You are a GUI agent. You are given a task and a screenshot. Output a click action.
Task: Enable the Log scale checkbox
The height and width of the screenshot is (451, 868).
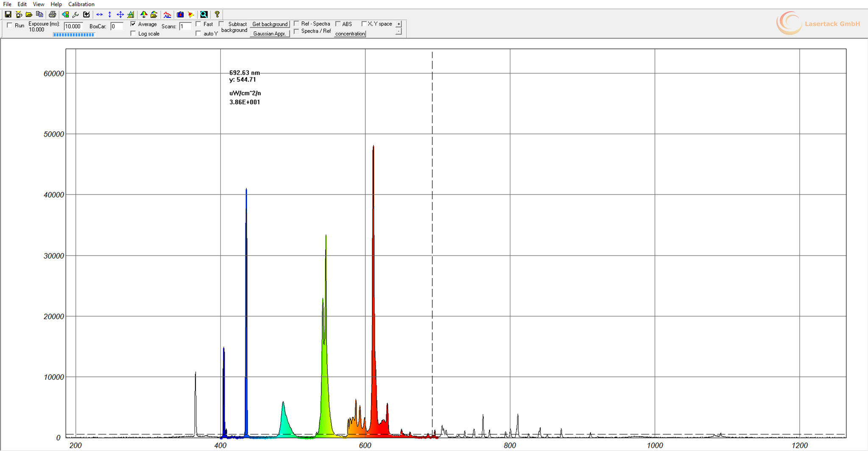point(133,33)
